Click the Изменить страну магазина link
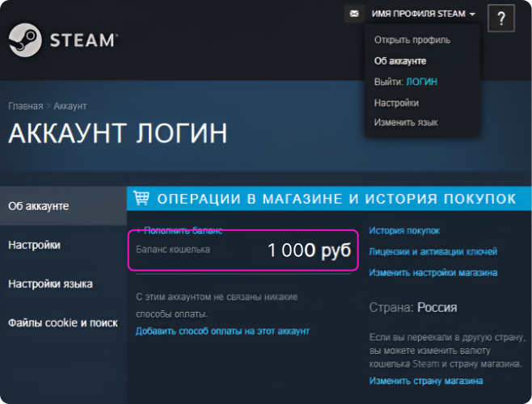 point(426,381)
